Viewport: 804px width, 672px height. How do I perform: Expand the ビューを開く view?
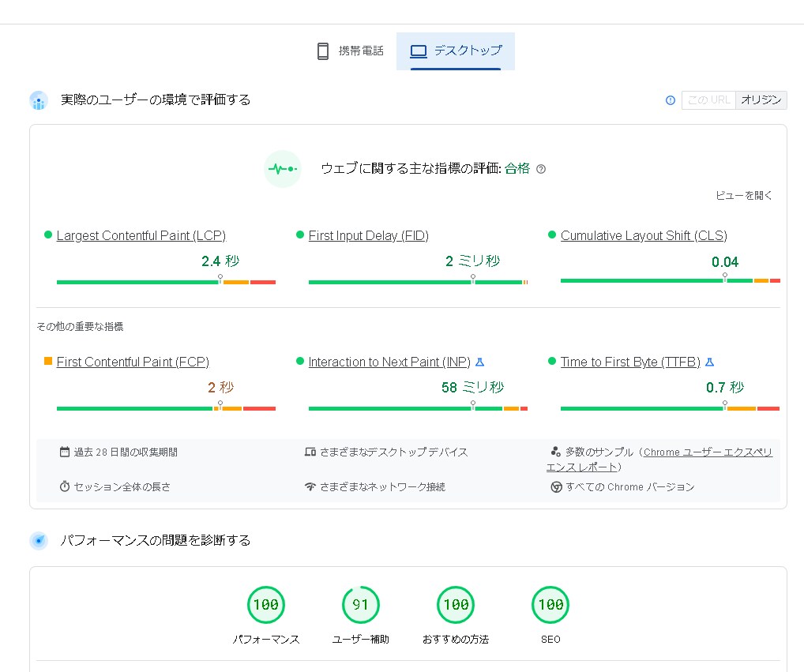[x=743, y=195]
